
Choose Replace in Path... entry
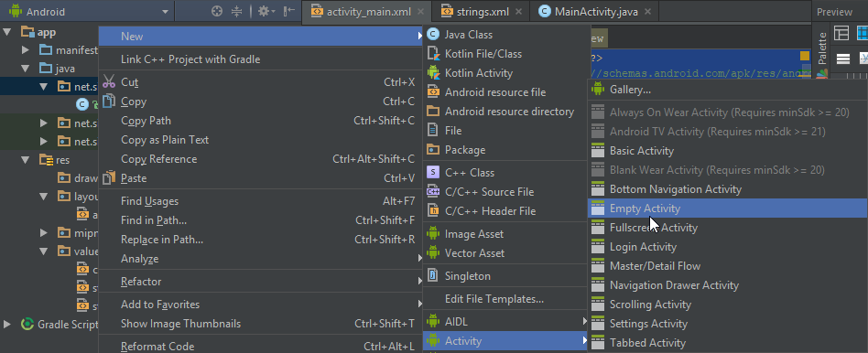click(261, 240)
